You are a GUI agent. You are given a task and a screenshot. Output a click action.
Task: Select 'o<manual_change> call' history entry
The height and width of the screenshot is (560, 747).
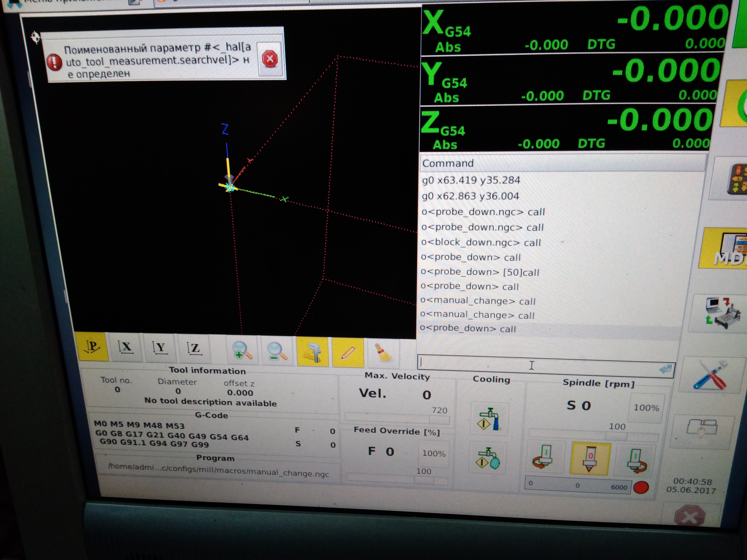(x=477, y=301)
